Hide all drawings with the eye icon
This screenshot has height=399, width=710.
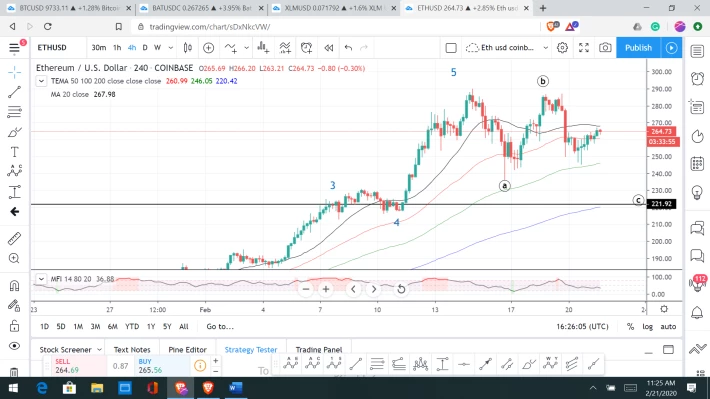[x=14, y=346]
